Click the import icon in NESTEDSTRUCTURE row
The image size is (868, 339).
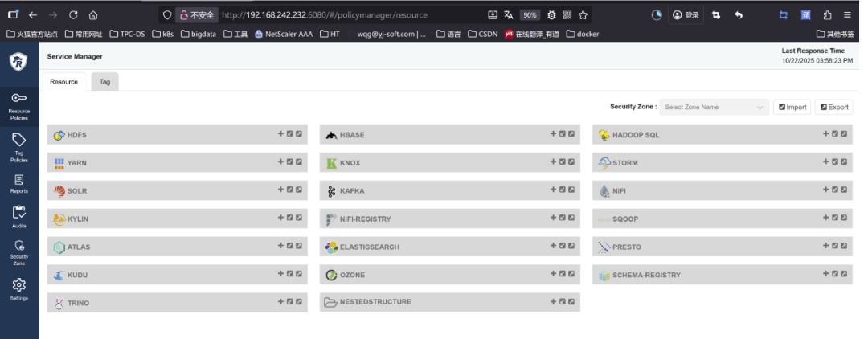click(x=563, y=302)
